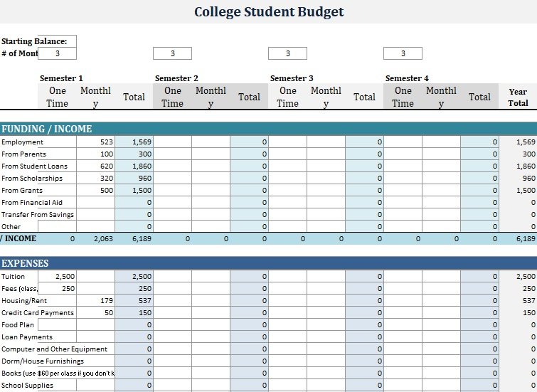Click Computer and Other Equipment label
This screenshot has height=392, width=537.
54,349
